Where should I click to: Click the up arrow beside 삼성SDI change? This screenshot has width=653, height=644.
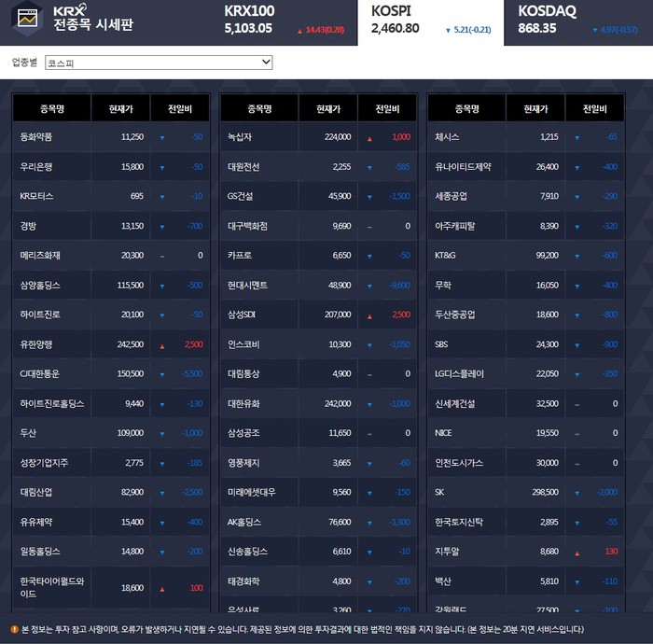tap(369, 316)
